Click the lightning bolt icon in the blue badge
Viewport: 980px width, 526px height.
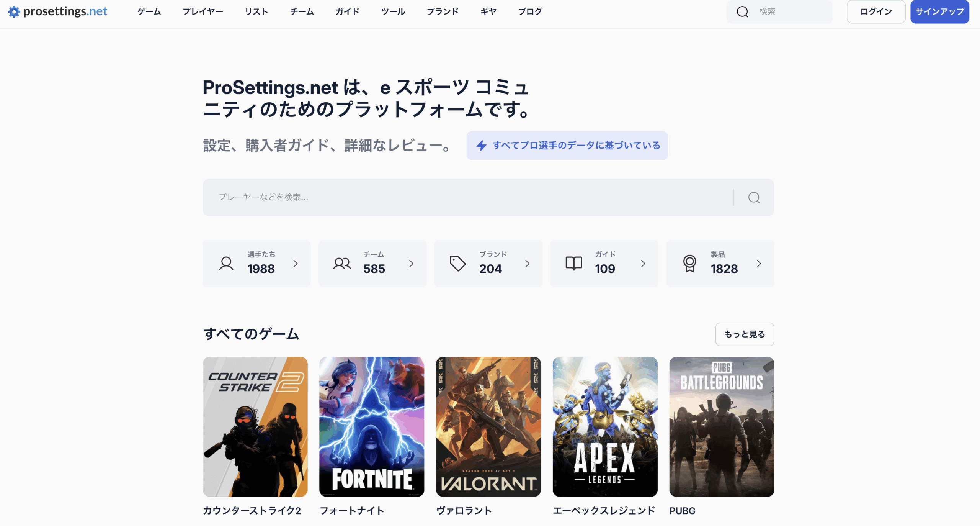[x=481, y=146]
